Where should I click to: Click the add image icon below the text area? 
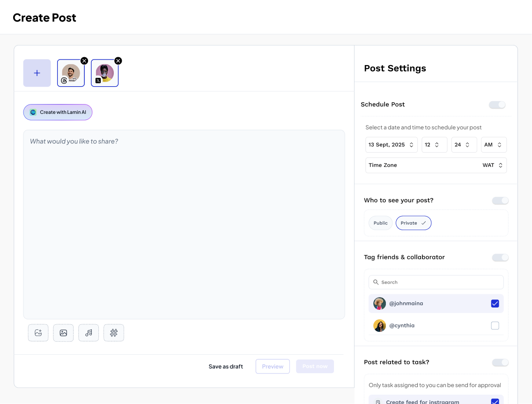38,332
